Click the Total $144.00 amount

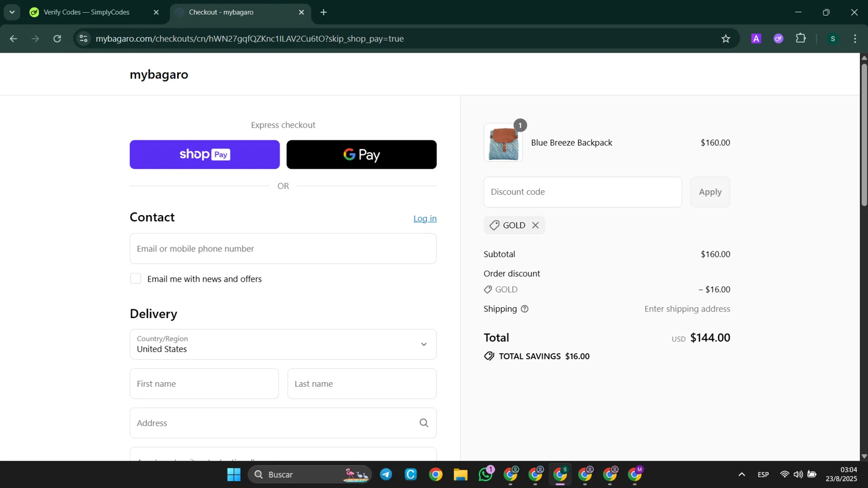tap(710, 338)
